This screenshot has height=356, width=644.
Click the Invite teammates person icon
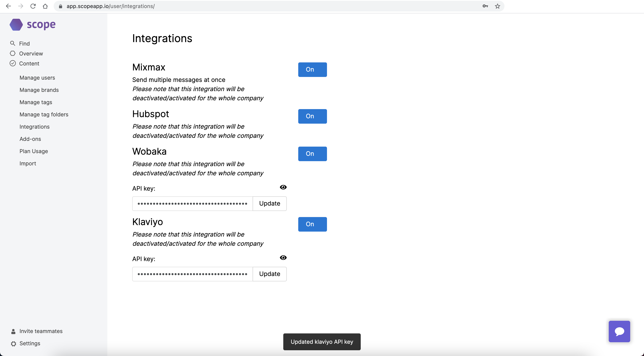pos(13,331)
